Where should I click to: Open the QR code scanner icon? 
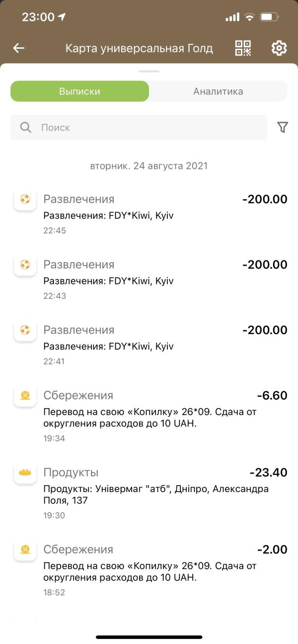click(243, 48)
